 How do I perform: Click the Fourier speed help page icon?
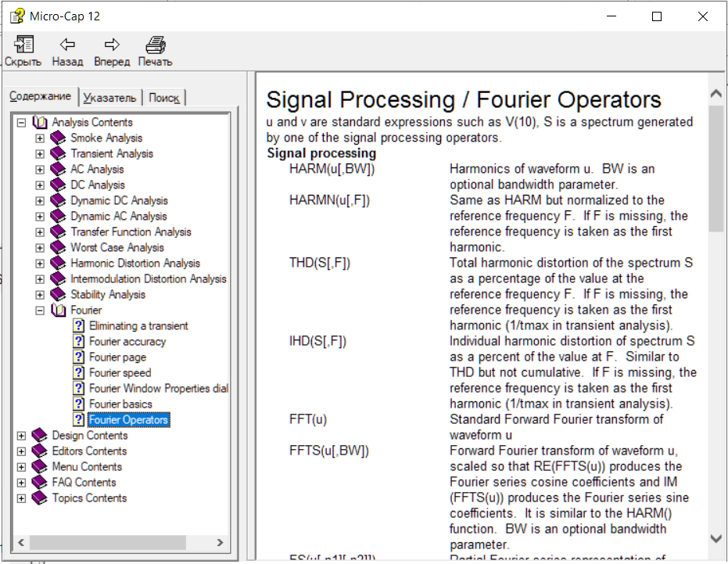pos(79,372)
